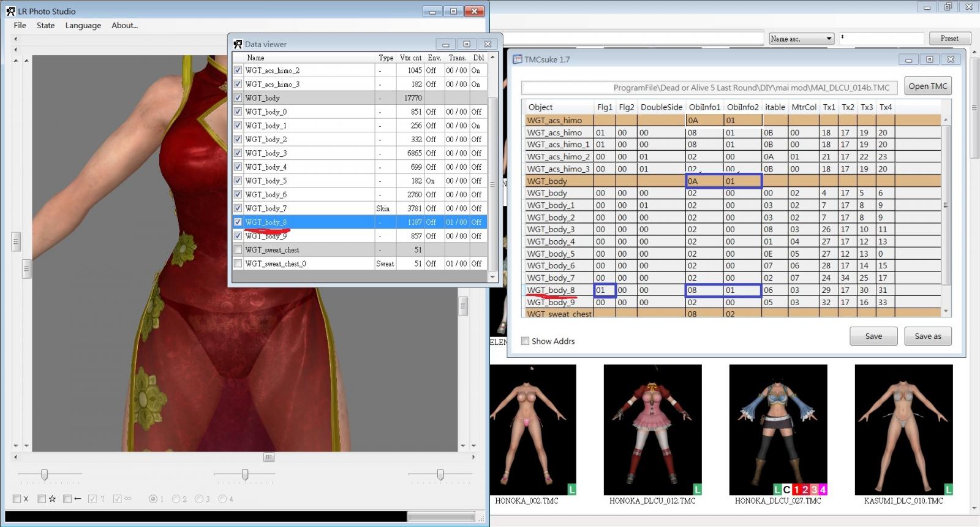Minimize the TMCsuke 1.7 window
The width and height of the screenshot is (980, 527).
908,59
